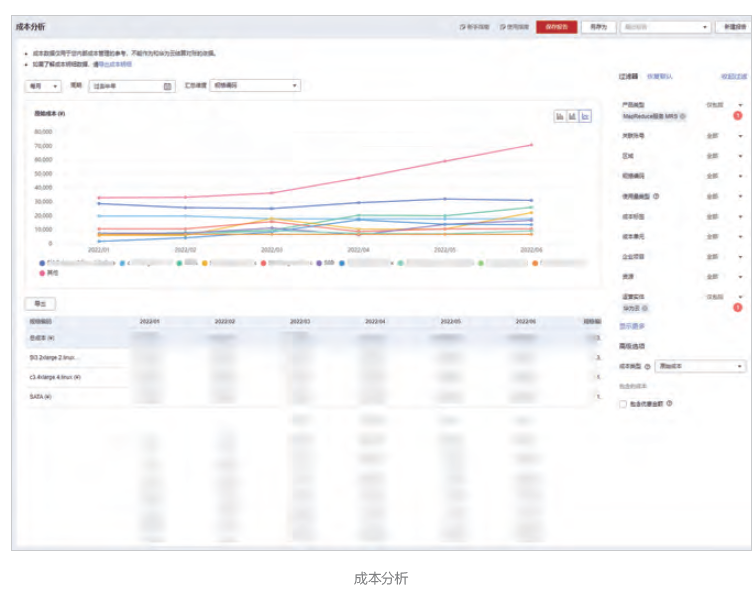The width and height of the screenshot is (756, 600).
Task: Expand the 使用量类型 filter
Action: pyautogui.click(x=740, y=196)
